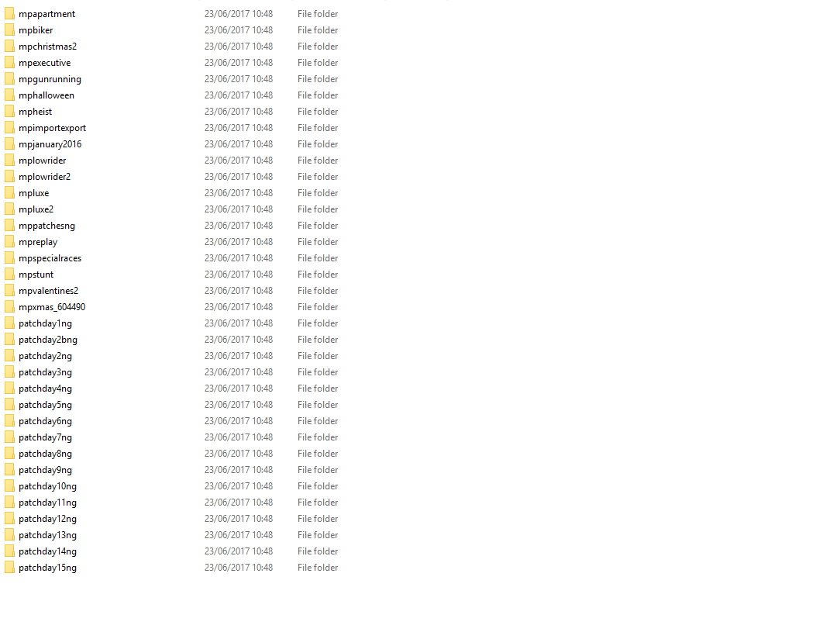Click the mpstunt folder icon
The width and height of the screenshot is (840, 639).
(x=9, y=275)
